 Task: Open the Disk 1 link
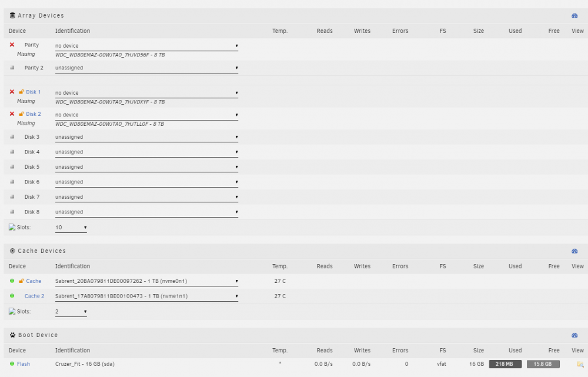pos(34,92)
